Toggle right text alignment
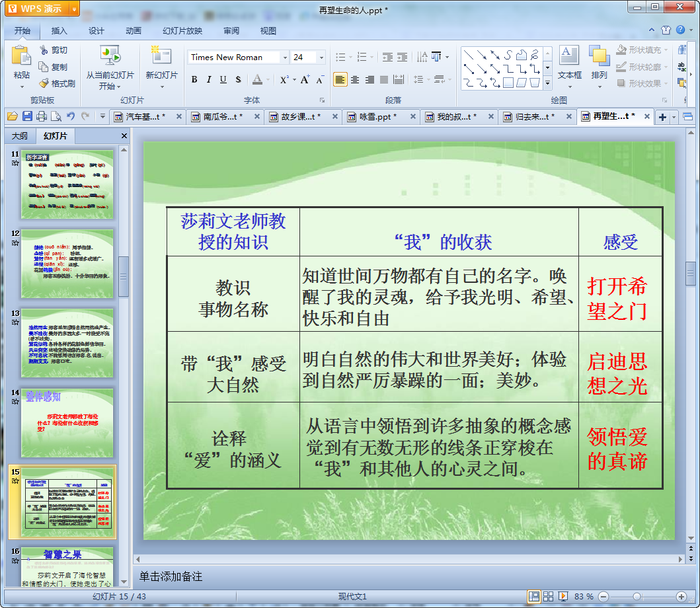The width and height of the screenshot is (700, 608). point(369,79)
